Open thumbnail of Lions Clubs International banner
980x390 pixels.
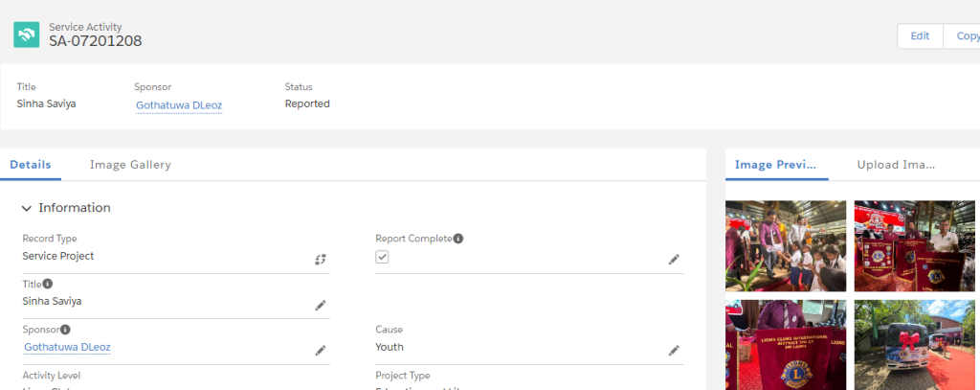(x=786, y=345)
